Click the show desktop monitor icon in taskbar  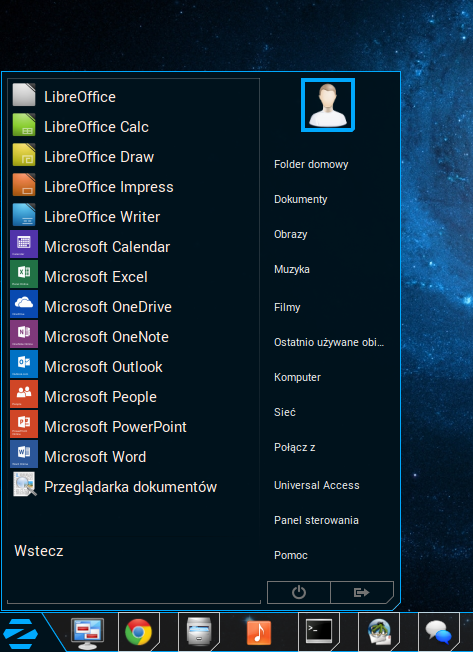(87, 633)
